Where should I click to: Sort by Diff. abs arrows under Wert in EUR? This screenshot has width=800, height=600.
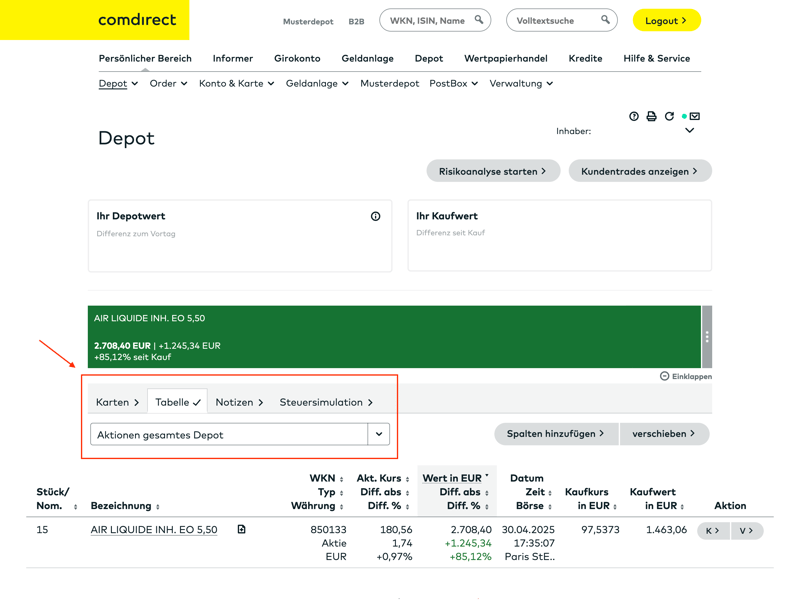[x=486, y=493]
